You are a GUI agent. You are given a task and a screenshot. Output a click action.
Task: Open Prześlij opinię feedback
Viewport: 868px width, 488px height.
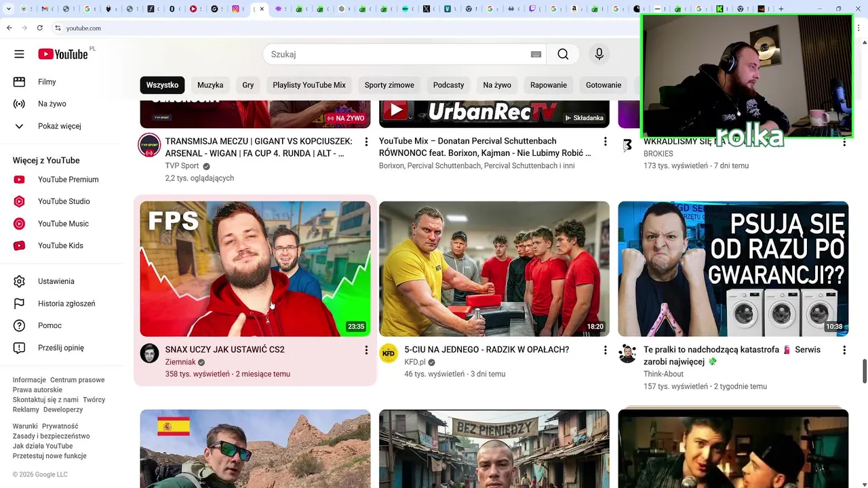point(62,348)
